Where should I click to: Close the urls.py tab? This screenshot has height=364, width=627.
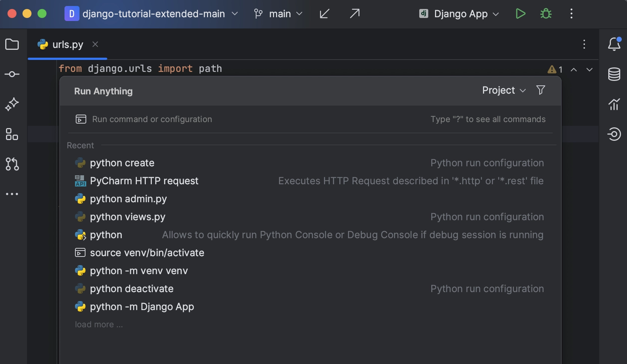(95, 44)
